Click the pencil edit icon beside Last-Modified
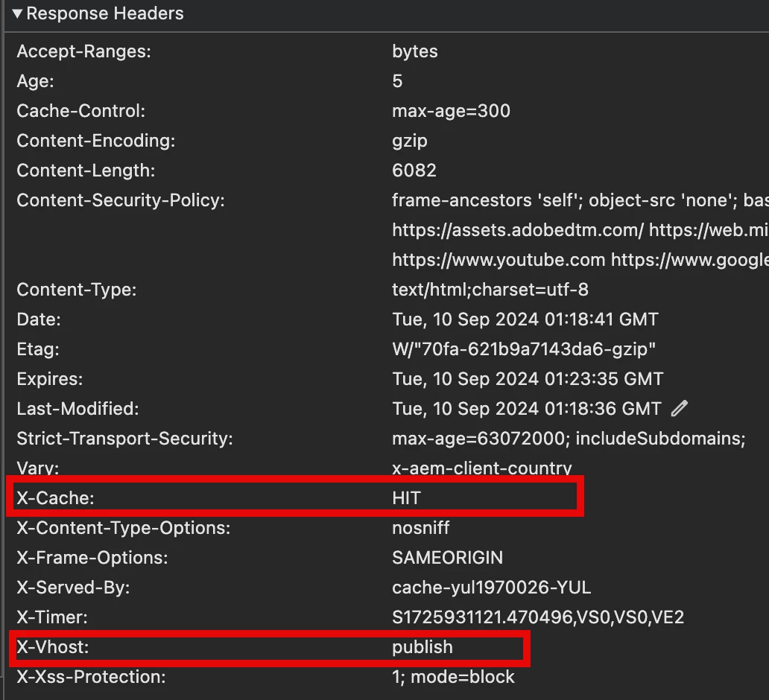 tap(679, 408)
